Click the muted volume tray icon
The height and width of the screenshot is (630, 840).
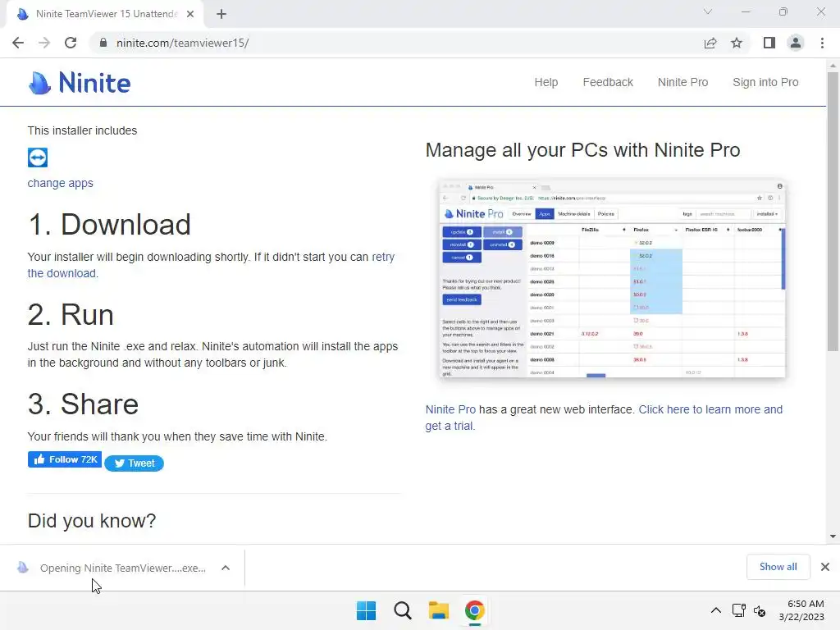(760, 610)
